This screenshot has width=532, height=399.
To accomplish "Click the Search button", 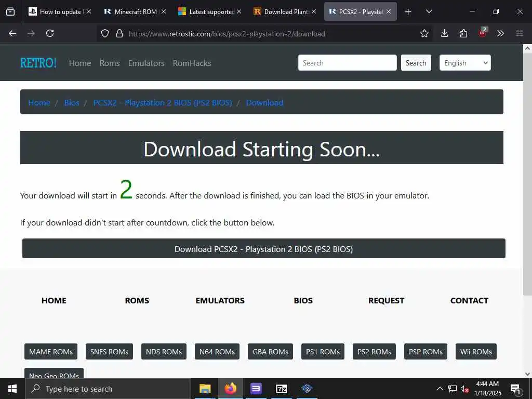I will (x=416, y=63).
